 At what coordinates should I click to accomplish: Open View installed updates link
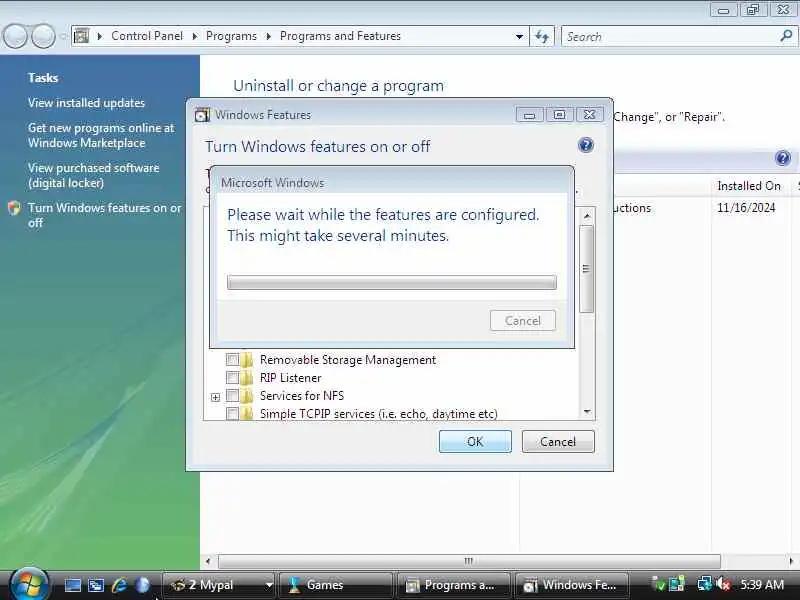tap(86, 103)
